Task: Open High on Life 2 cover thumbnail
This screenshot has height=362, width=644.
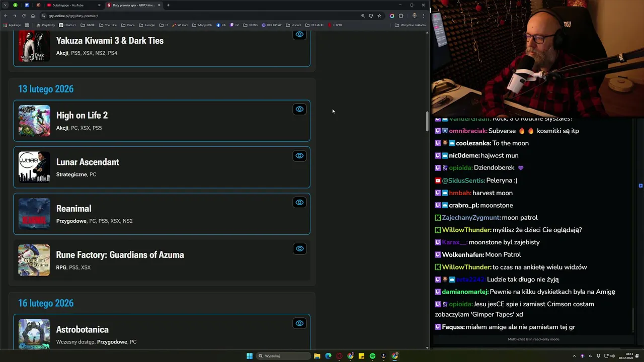Action: tap(34, 121)
